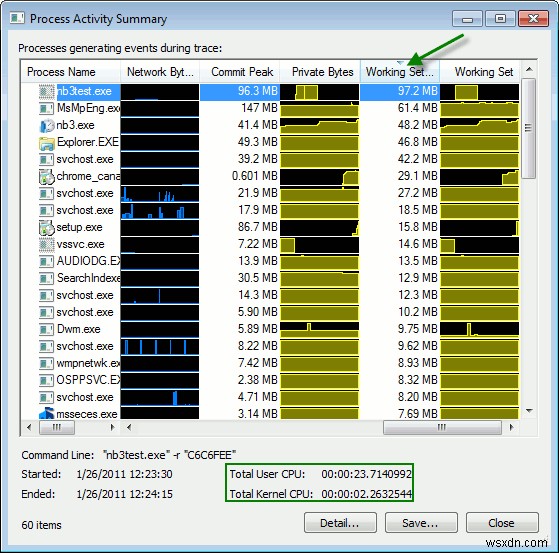Click the process name pane left scroll arrow
Image resolution: width=559 pixels, height=553 pixels.
(x=29, y=427)
